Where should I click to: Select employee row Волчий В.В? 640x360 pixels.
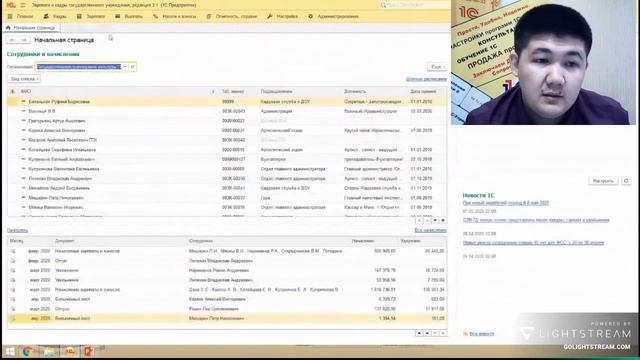click(227, 111)
